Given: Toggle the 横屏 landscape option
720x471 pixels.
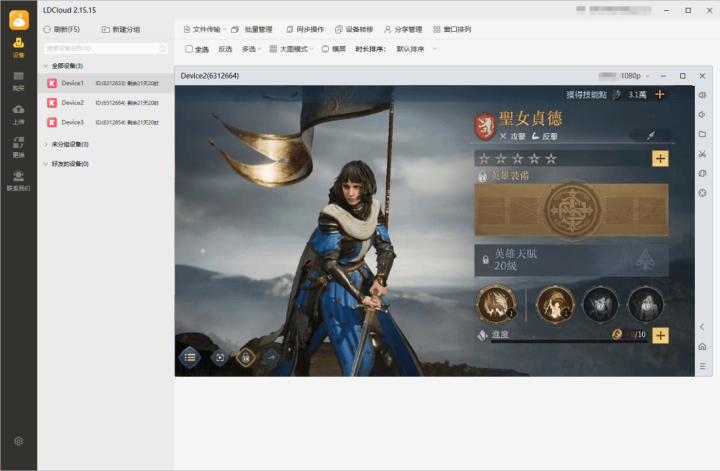Looking at the screenshot, I should [334, 49].
